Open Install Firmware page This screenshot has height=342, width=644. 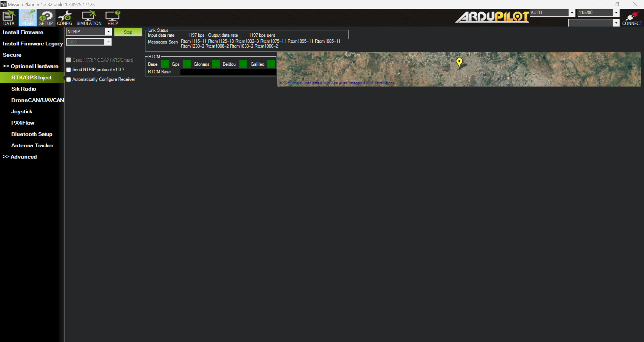point(23,32)
